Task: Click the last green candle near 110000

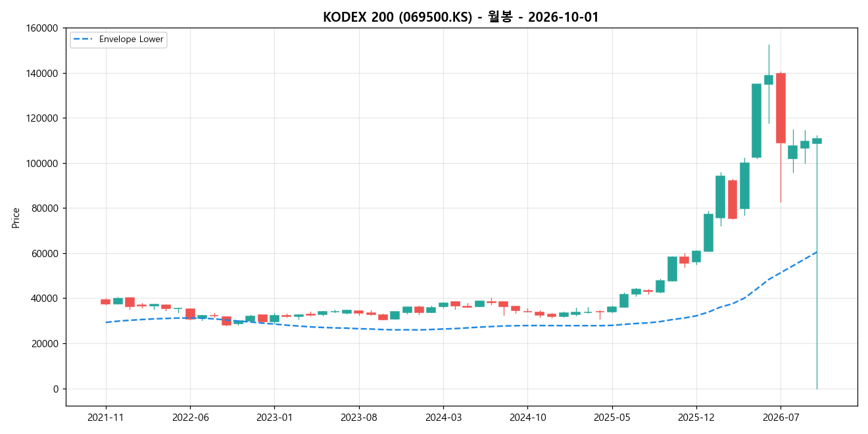Action: pos(817,141)
